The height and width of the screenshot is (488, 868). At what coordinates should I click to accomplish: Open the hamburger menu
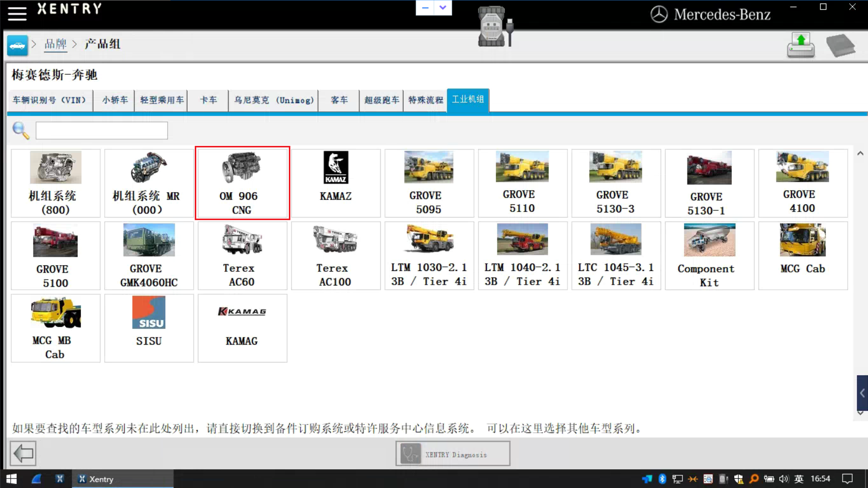[x=17, y=14]
